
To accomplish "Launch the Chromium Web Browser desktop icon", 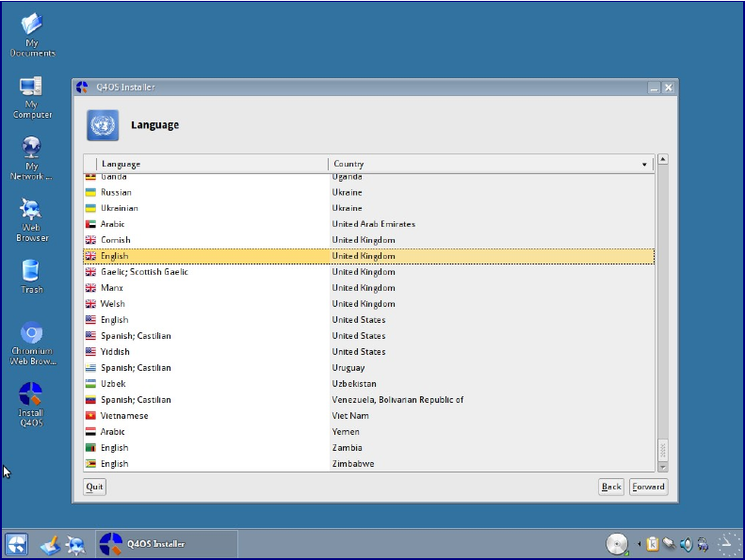I will (32, 344).
